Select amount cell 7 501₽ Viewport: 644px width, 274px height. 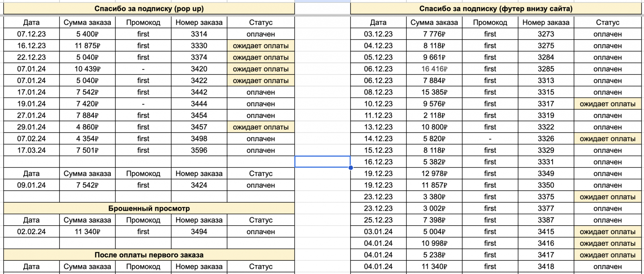(x=87, y=150)
